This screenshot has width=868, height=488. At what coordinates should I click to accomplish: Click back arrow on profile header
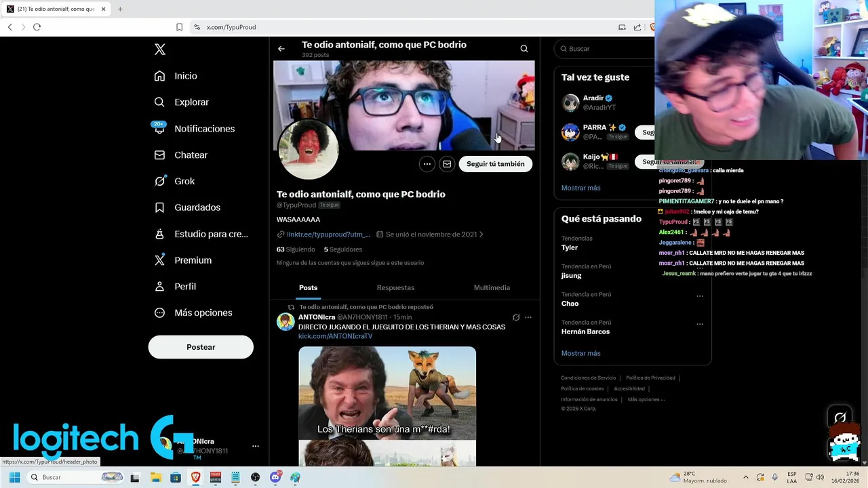pyautogui.click(x=281, y=49)
